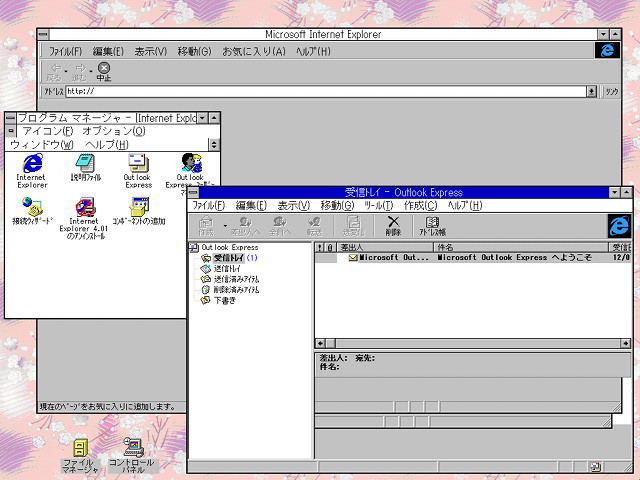Click Program Manager menu restore arrows button

click(214, 144)
